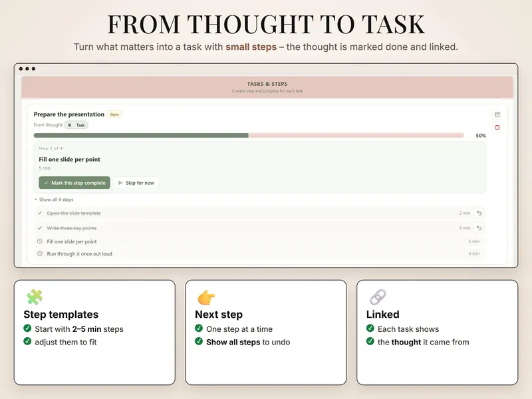Screen dimensions: 532x399
Task: Click green check beside the thought it came from
Action: click(x=370, y=341)
